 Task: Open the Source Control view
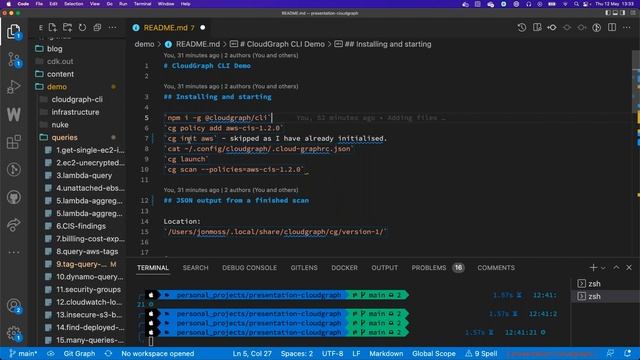click(x=13, y=60)
